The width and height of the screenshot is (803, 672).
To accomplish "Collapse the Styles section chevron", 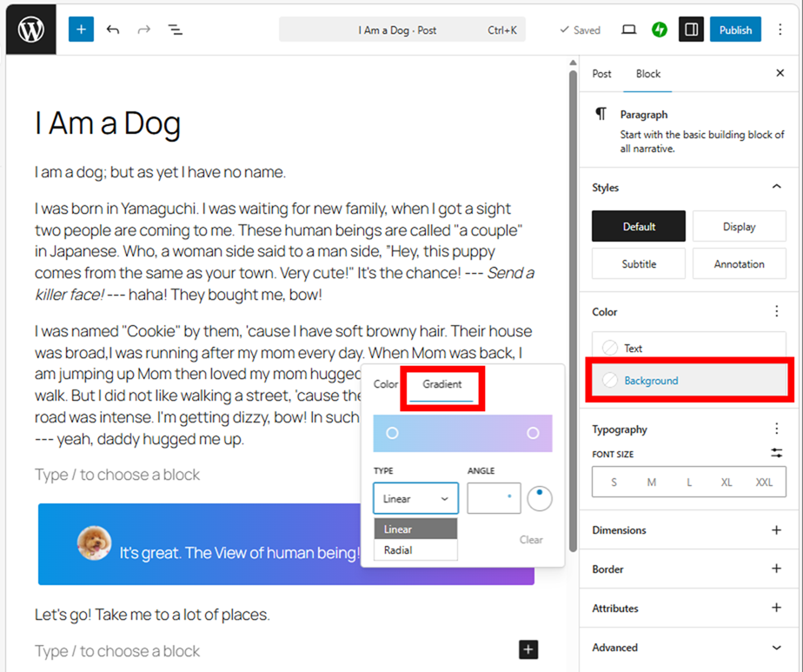I will pos(776,187).
